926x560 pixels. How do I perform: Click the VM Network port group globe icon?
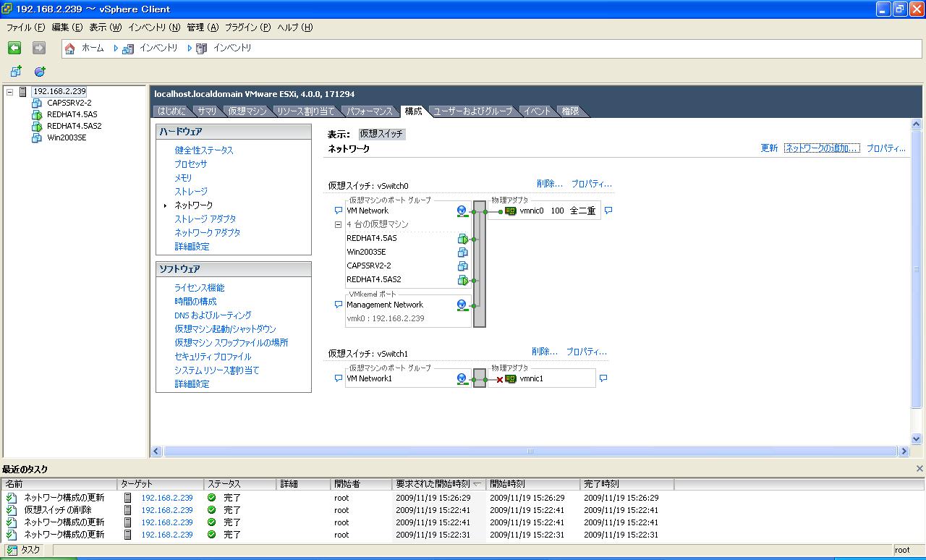tap(462, 211)
